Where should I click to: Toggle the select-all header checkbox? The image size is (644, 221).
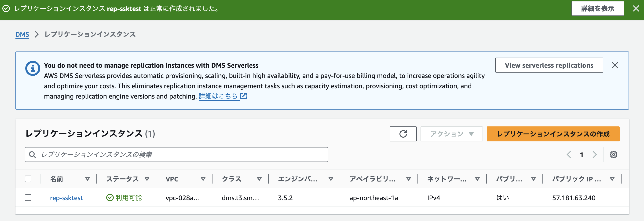click(28, 179)
